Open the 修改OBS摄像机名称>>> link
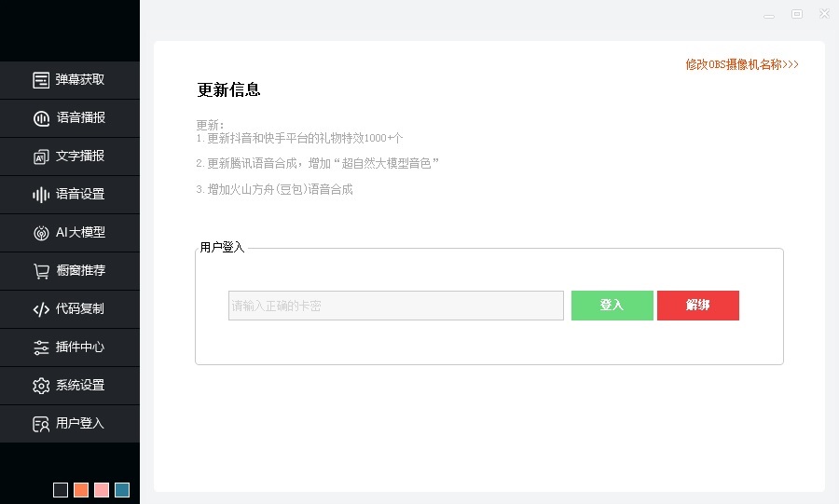839x504 pixels. point(742,64)
